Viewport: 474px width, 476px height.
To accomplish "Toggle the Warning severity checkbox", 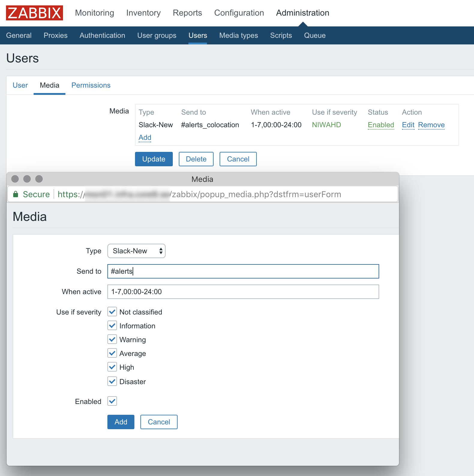I will [112, 339].
